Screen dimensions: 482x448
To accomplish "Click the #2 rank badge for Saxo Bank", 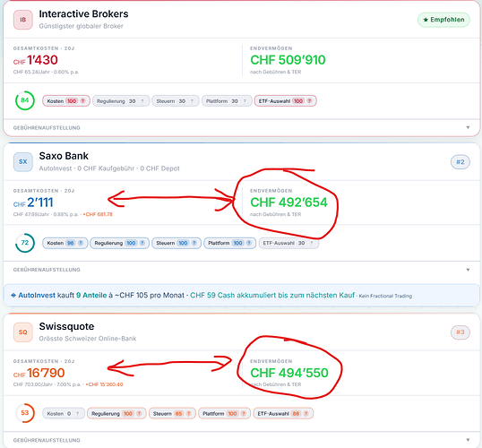I will [x=460, y=162].
